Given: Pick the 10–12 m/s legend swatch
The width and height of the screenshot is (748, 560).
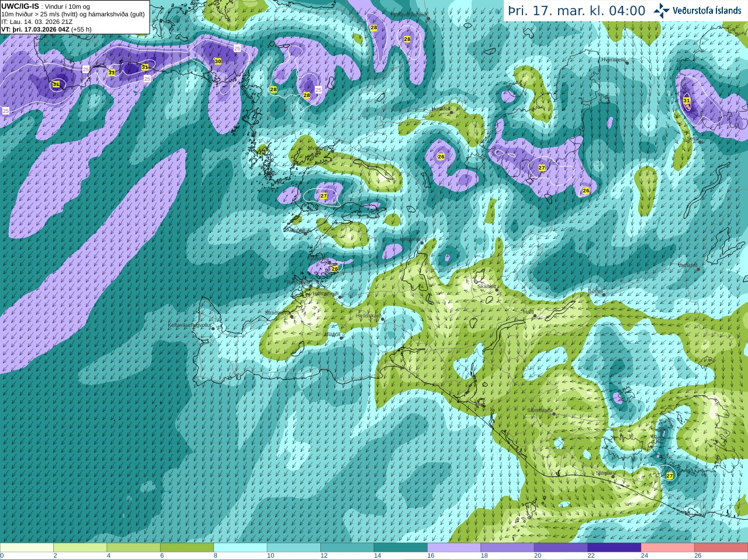Looking at the screenshot, I should coord(294,548).
